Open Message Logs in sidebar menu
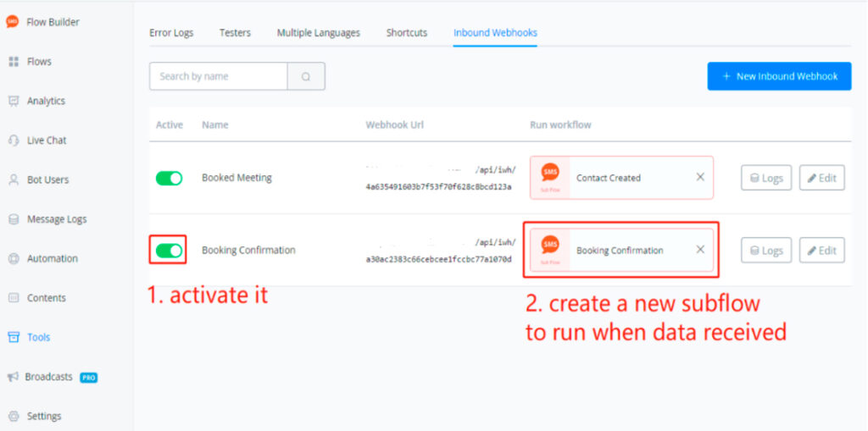The width and height of the screenshot is (868, 431). pos(57,219)
